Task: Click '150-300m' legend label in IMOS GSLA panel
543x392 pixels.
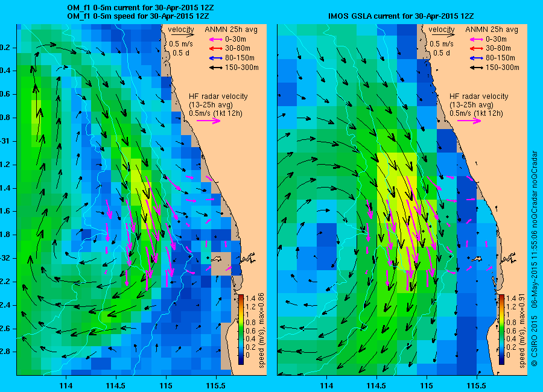Action: [x=503, y=68]
